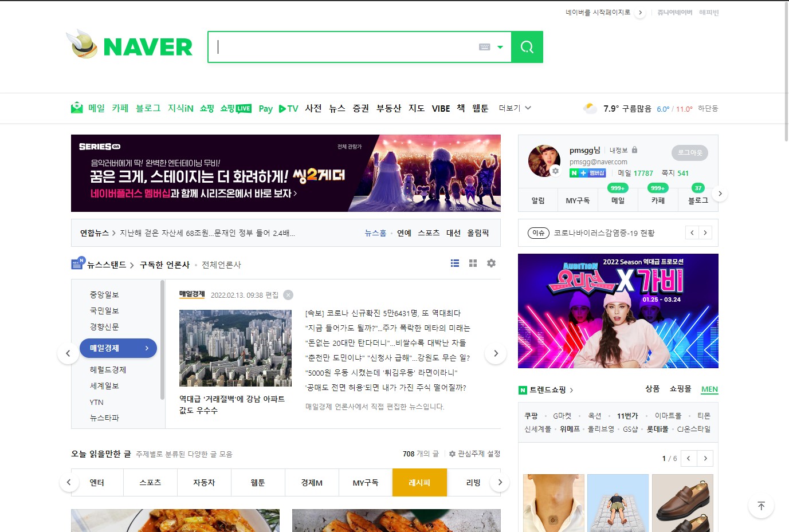The height and width of the screenshot is (532, 789).
Task: Open 카페 in the service menu
Action: pos(120,108)
